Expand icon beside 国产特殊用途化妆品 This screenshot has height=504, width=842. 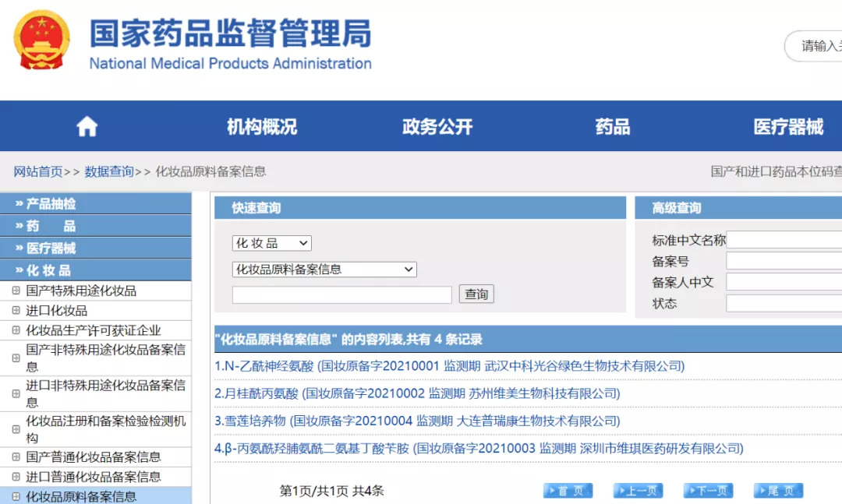point(16,291)
